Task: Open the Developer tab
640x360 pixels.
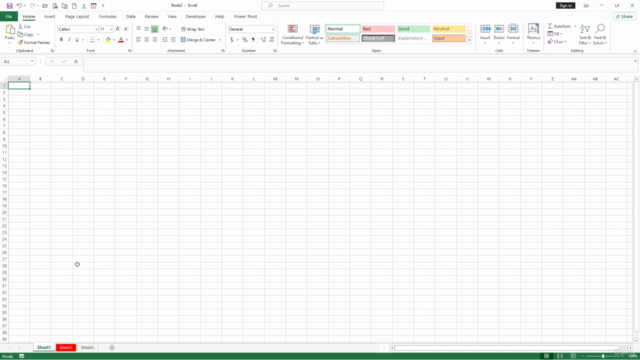Action: click(x=196, y=17)
